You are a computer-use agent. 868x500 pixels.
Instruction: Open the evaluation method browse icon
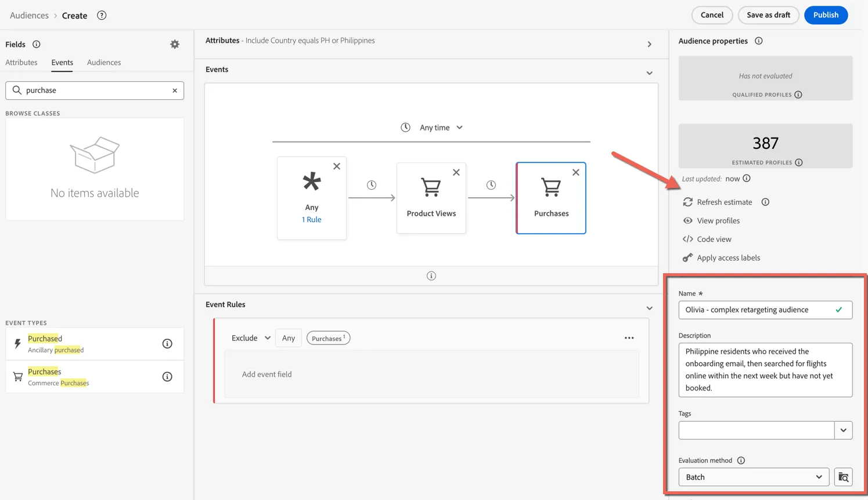click(x=844, y=477)
